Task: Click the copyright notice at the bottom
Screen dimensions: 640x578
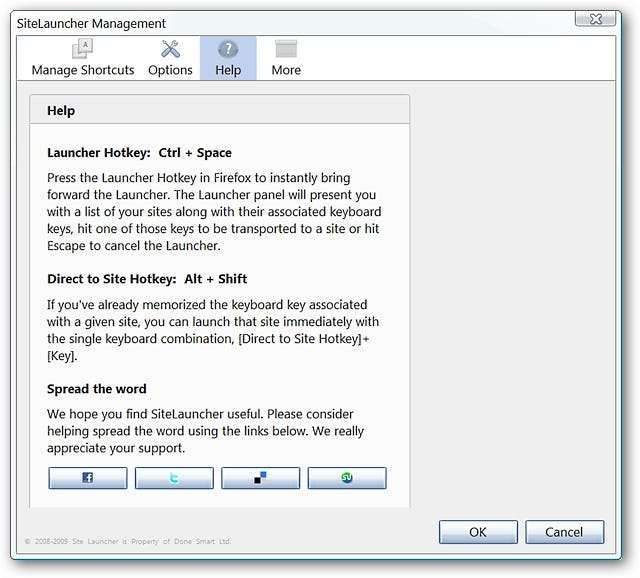Action: [128, 541]
